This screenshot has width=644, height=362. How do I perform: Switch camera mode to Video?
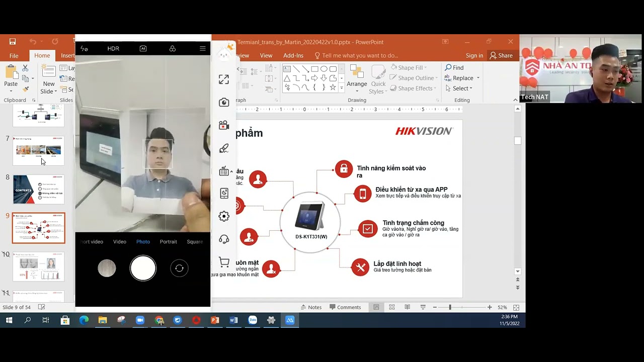coord(120,242)
